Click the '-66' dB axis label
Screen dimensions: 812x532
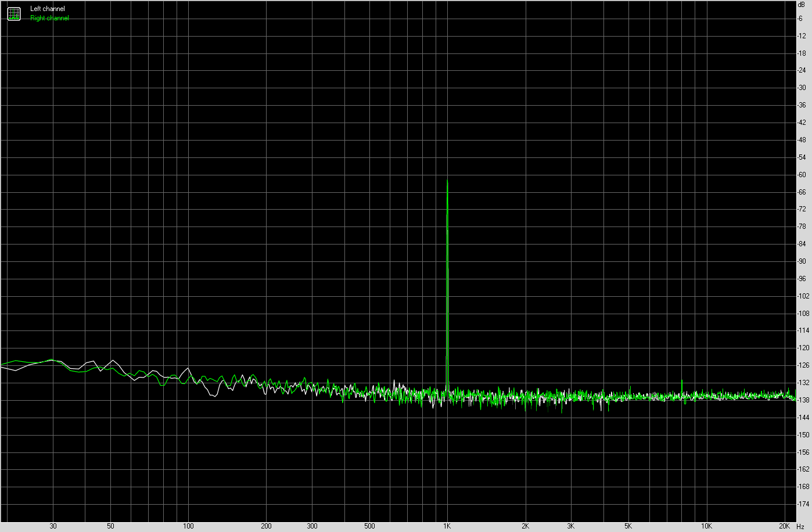(802, 192)
